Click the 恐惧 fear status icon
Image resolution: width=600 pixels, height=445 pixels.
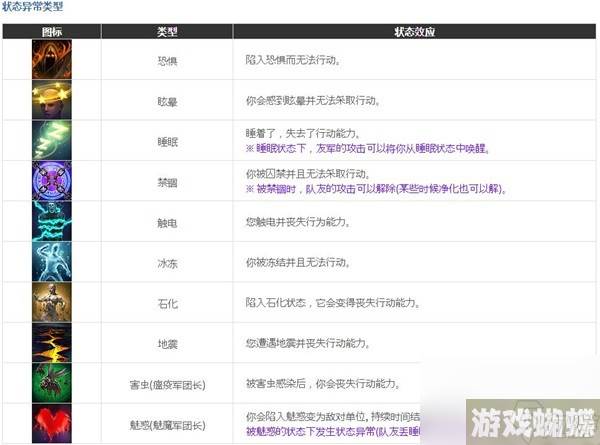click(52, 59)
